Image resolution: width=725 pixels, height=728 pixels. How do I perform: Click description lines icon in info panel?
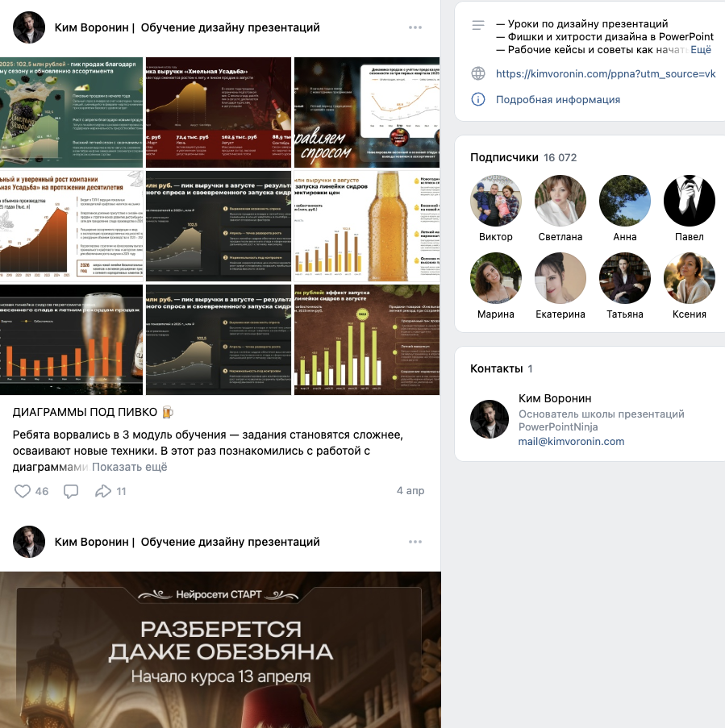(x=478, y=25)
